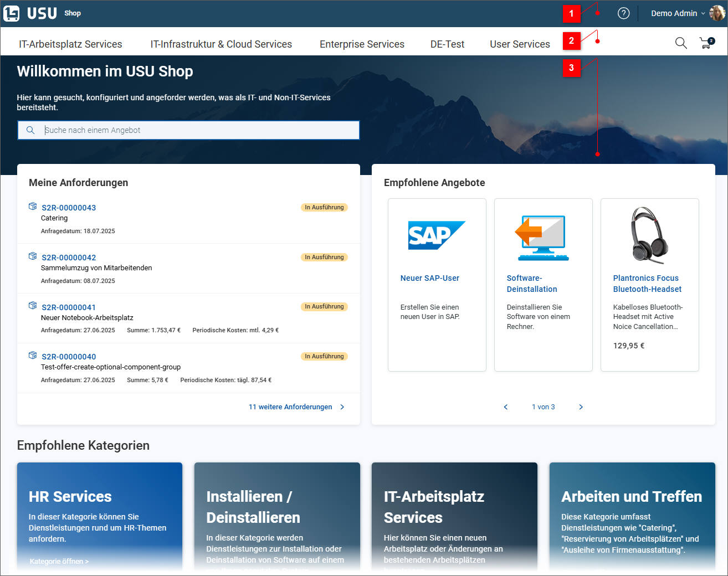This screenshot has width=728, height=576.
Task: Click the Suche nach einem Angebot field
Action: coord(199,130)
